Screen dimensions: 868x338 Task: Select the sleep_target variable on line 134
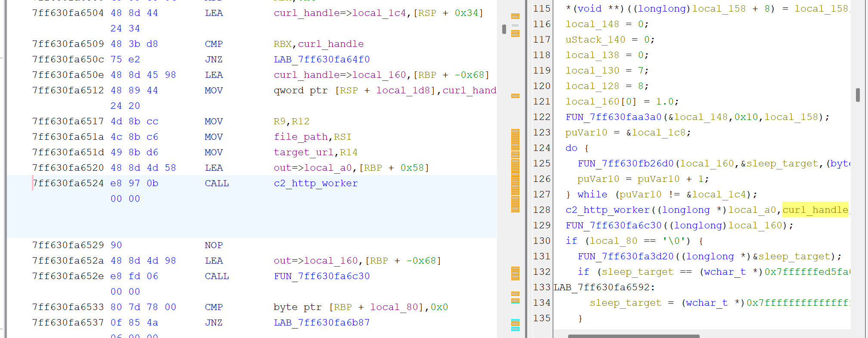625,303
